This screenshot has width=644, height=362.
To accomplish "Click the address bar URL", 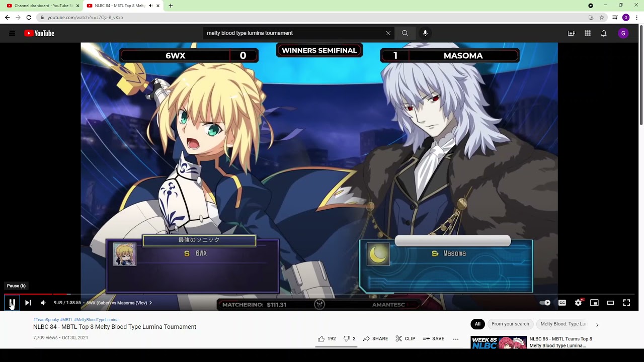I will tap(85, 18).
